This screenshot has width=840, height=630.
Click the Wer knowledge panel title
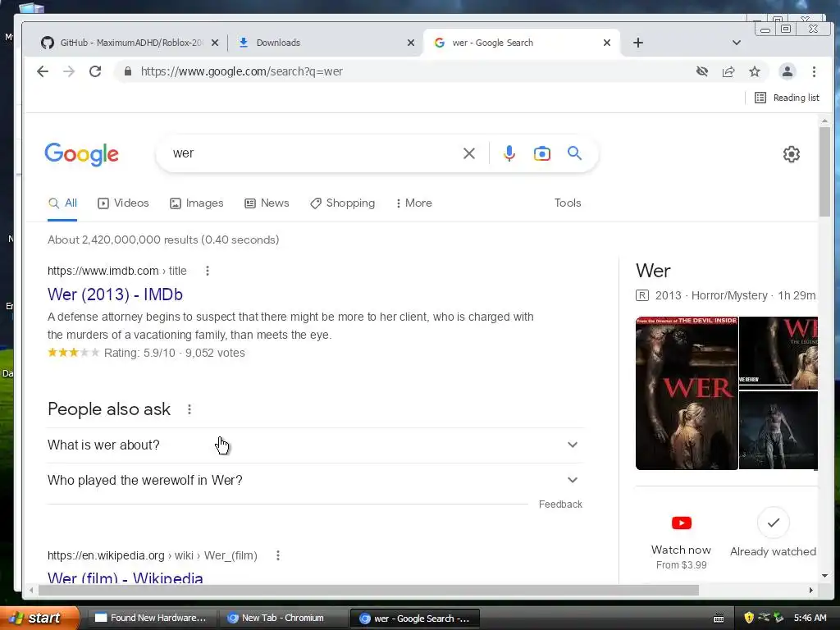(653, 271)
